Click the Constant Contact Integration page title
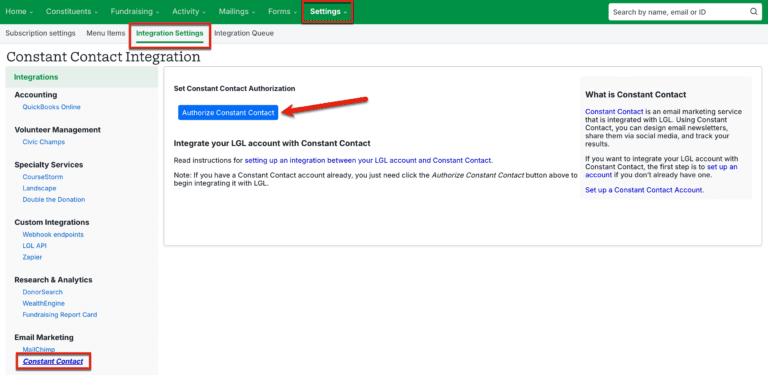768x375 pixels. [x=103, y=57]
